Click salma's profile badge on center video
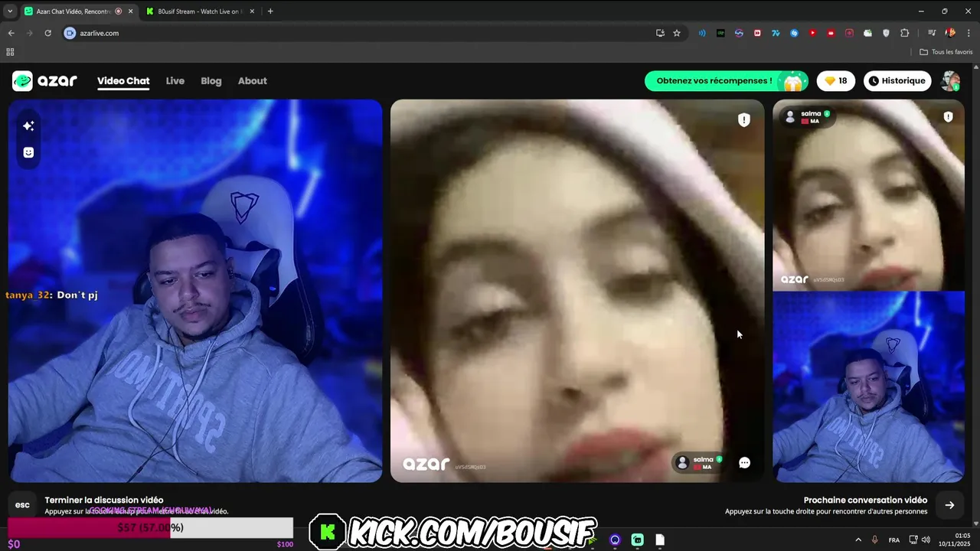This screenshot has width=980, height=551. pyautogui.click(x=700, y=463)
